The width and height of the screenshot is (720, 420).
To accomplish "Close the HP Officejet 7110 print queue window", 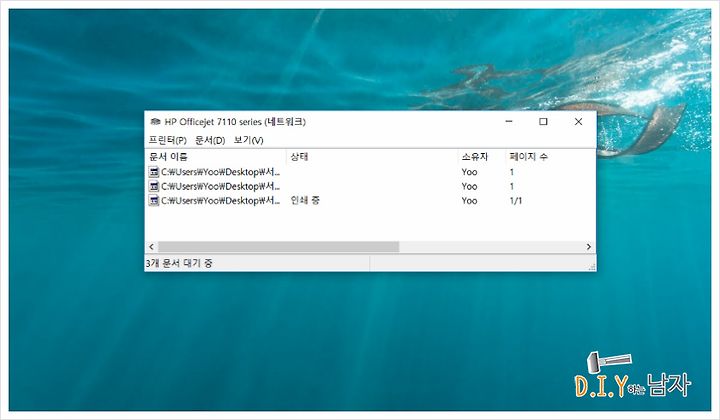I will pos(578,122).
